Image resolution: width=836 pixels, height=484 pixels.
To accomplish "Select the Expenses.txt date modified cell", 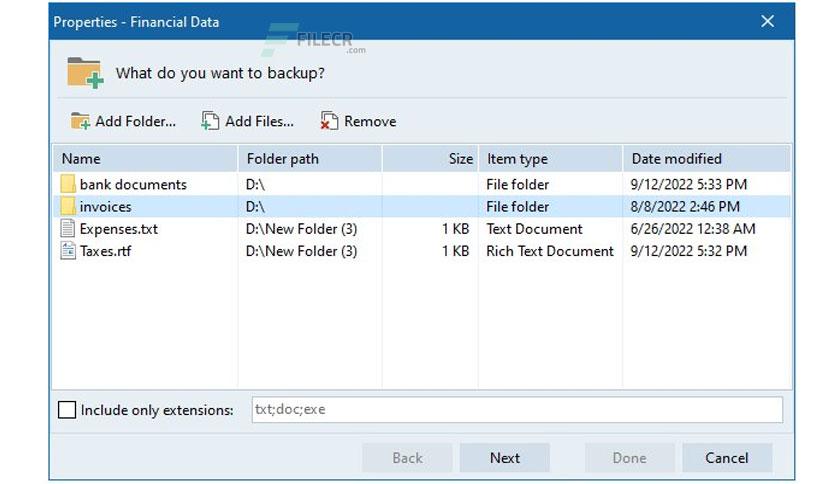I will [693, 229].
